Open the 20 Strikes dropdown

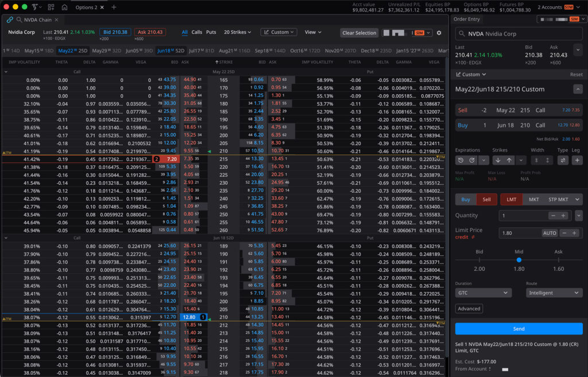click(x=237, y=32)
